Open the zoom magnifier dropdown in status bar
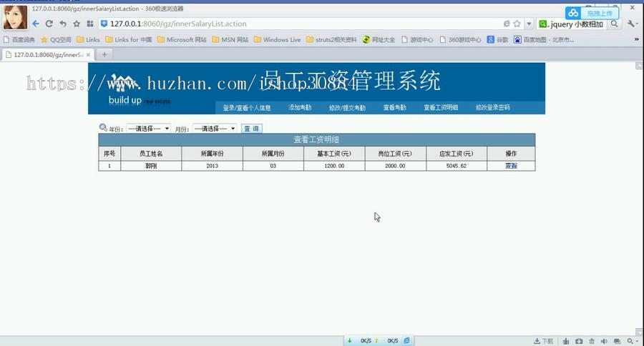 [x=632, y=341]
